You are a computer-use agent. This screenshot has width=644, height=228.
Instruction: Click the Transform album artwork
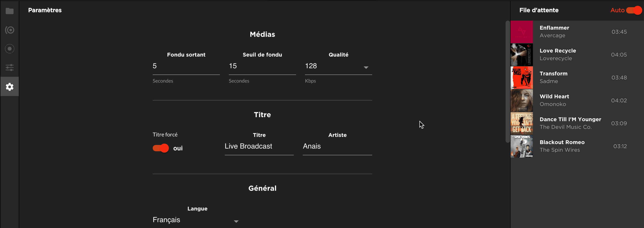click(522, 78)
